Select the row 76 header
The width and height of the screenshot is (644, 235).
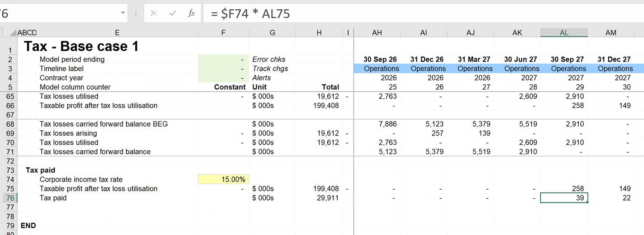pos(10,198)
